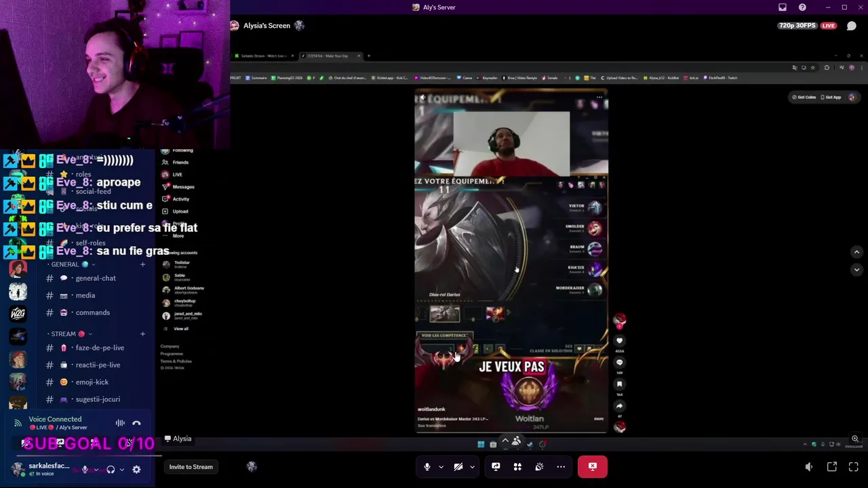Viewport: 868px width, 488px height.
Task: Click the share screen icon in control bar
Action: [x=496, y=467]
